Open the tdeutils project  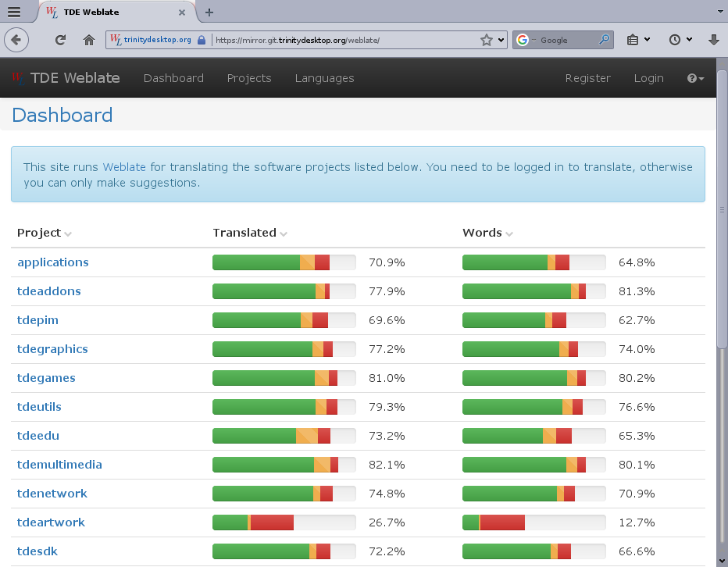click(39, 407)
